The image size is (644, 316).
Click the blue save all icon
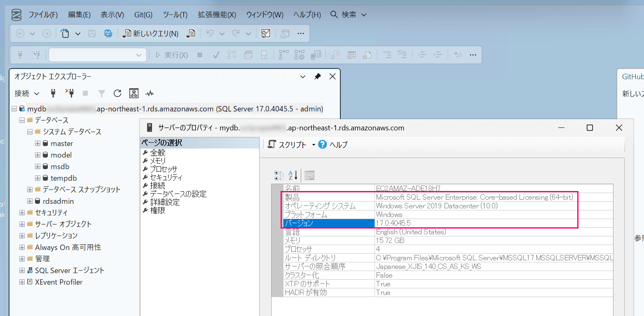pos(108,34)
